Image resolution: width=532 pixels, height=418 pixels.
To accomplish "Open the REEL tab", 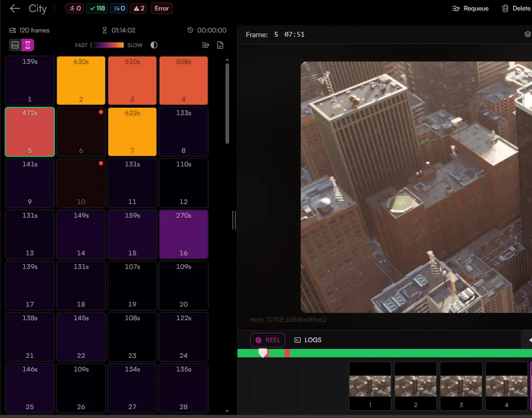I will 268,340.
